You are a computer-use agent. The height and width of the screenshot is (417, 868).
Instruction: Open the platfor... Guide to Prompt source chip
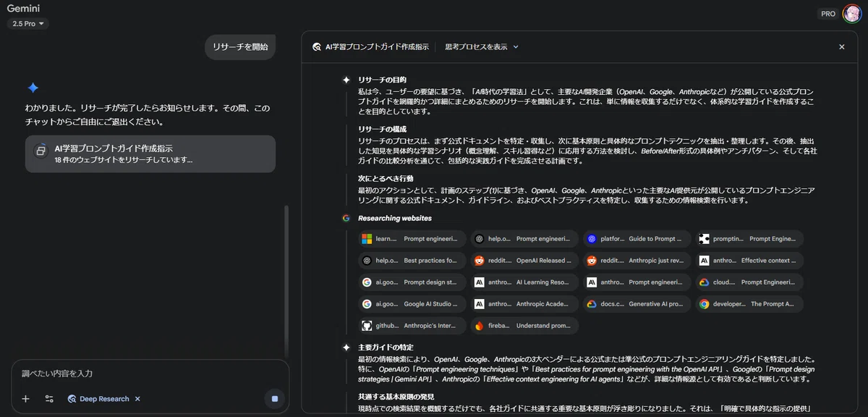(x=637, y=239)
